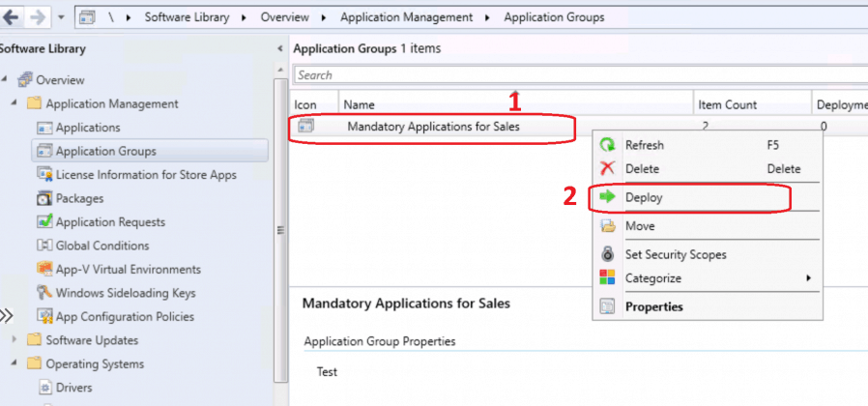The width and height of the screenshot is (868, 406).
Task: Choose Properties from the context menu
Action: pyautogui.click(x=708, y=306)
